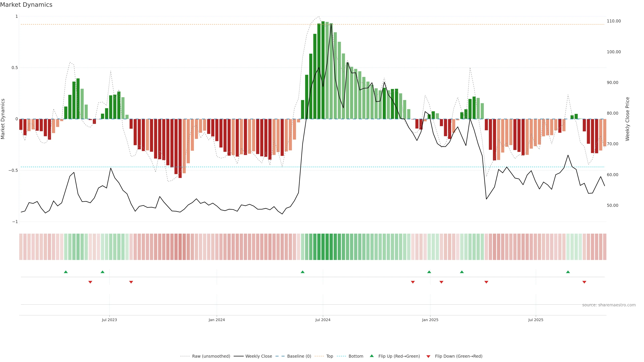
Task: Toggle the Weekly Close legend series
Action: click(x=258, y=356)
